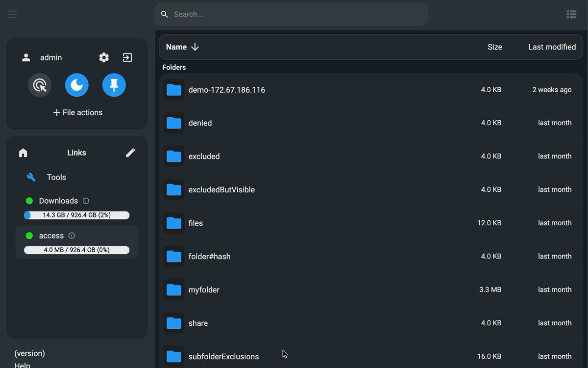This screenshot has height=368, width=588.
Task: Select the subfolderExclusions folder
Action: (x=371, y=354)
